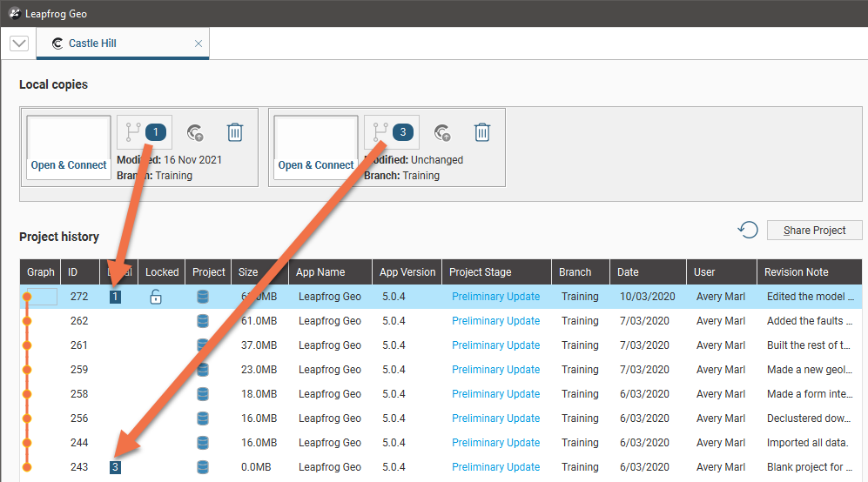Click the 0.0MB size cell
This screenshot has height=482, width=868.
pyautogui.click(x=256, y=467)
